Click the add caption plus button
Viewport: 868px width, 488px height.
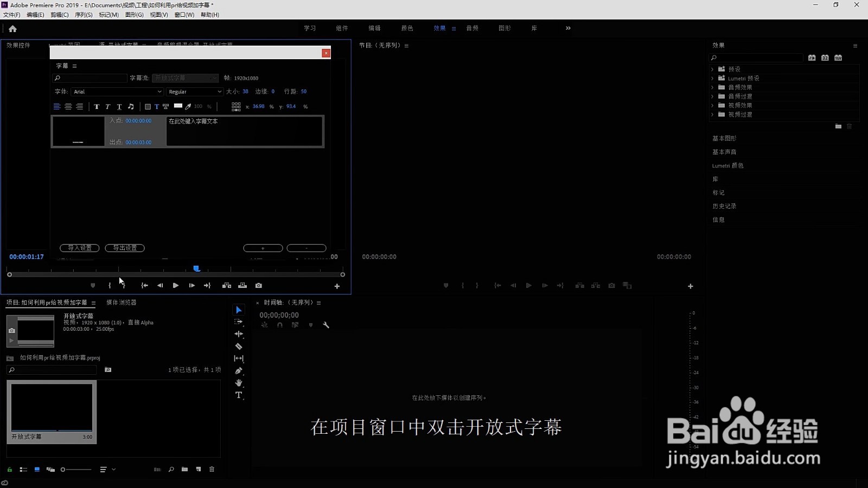click(x=263, y=248)
